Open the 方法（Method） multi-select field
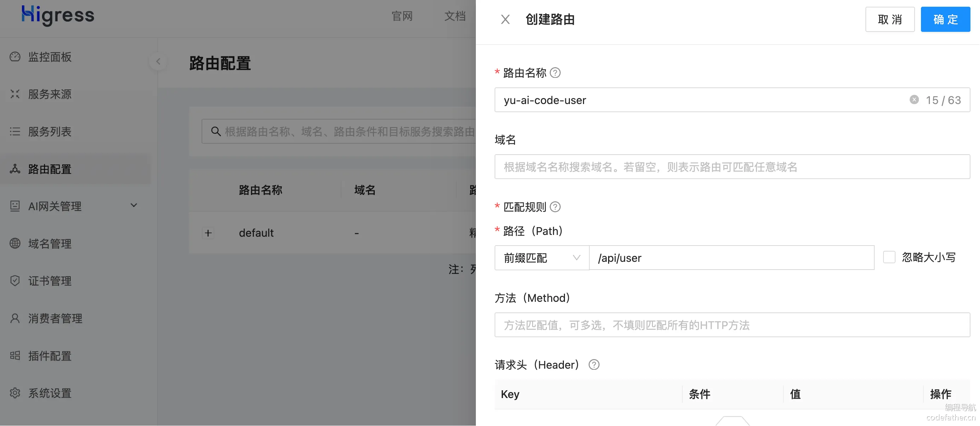The image size is (980, 426). pos(732,326)
